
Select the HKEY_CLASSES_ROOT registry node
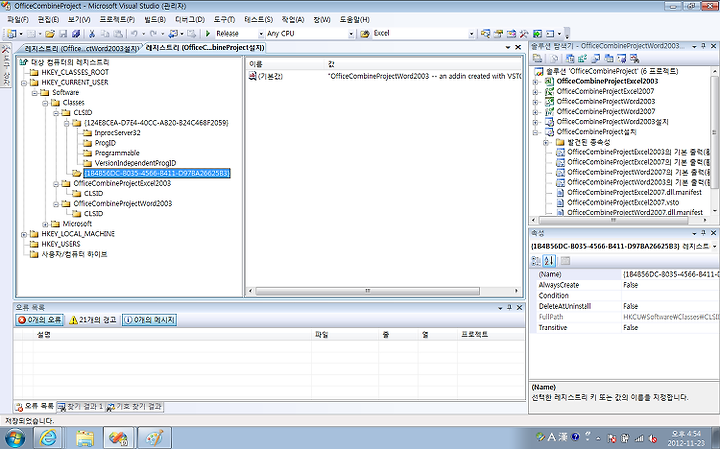tap(75, 72)
